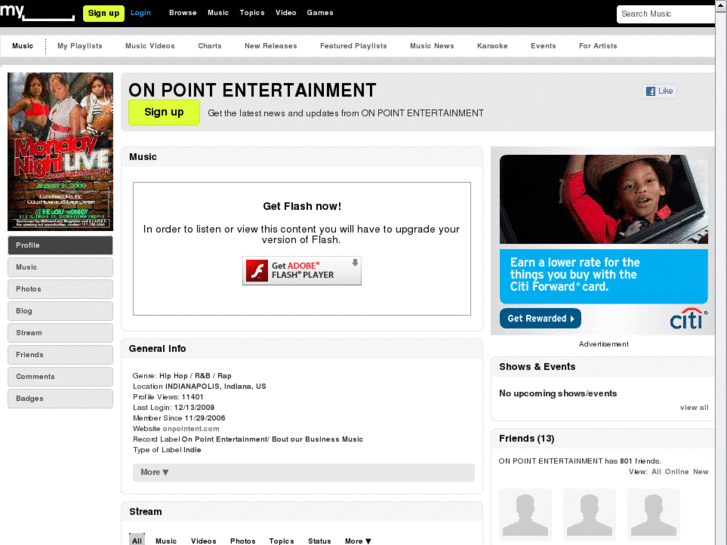Image resolution: width=727 pixels, height=545 pixels.
Task: Click the Myspace logo
Action: tap(37, 12)
